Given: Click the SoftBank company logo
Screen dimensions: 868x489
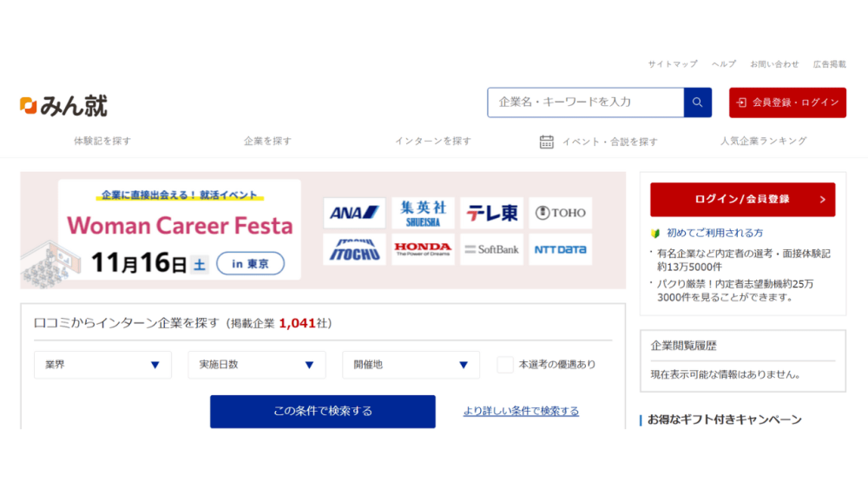Looking at the screenshot, I should [491, 250].
